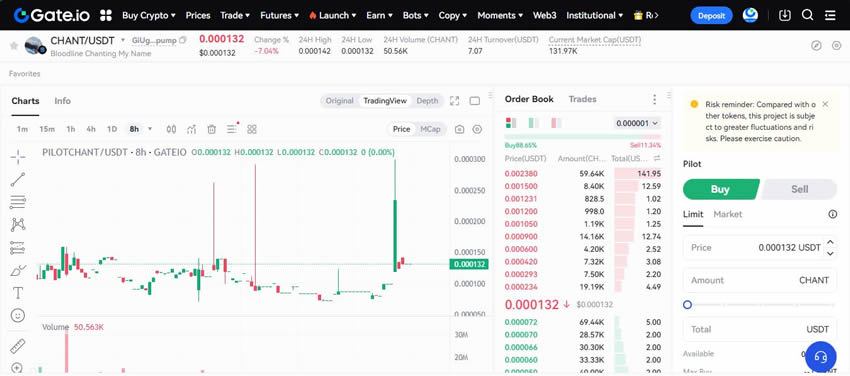Click the amount percentage slider handle
The width and height of the screenshot is (850, 376).
tap(687, 305)
